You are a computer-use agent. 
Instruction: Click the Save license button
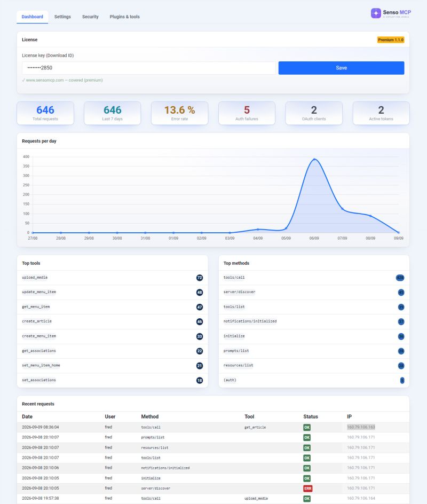tap(341, 68)
